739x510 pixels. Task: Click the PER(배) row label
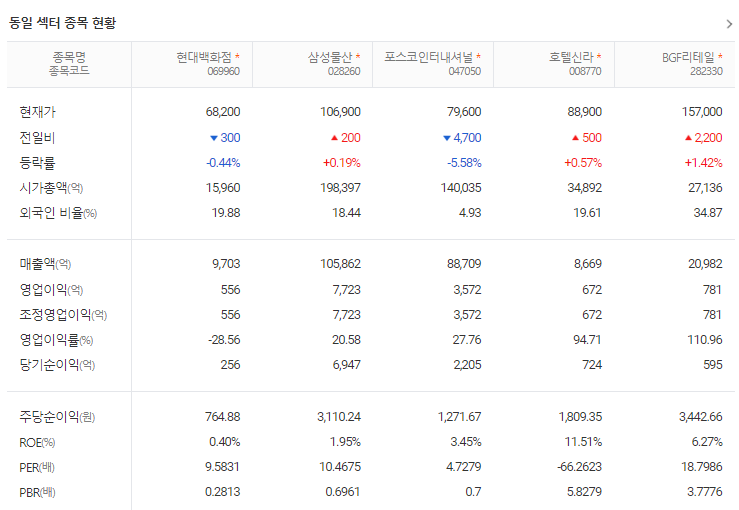tap(37, 468)
